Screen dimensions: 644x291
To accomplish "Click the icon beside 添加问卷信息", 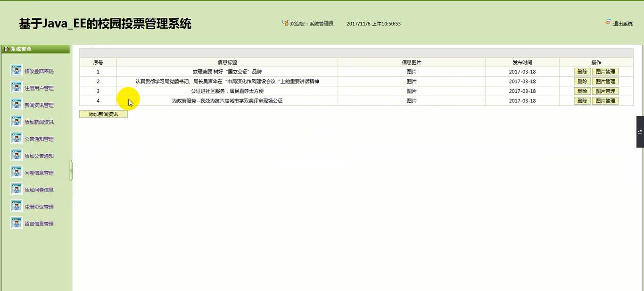I will (x=17, y=189).
